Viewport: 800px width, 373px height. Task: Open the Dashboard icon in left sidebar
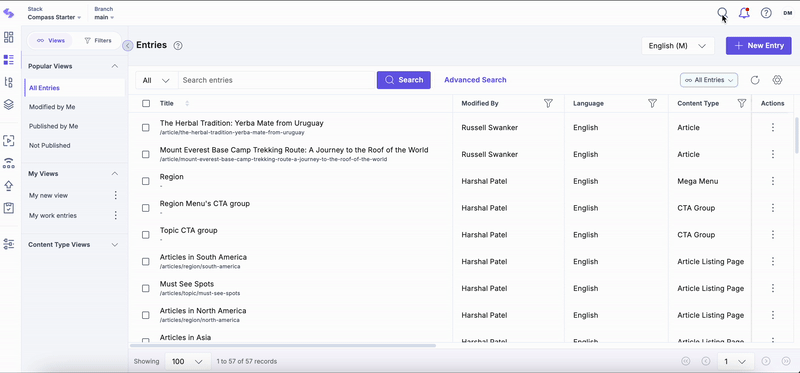tap(9, 37)
